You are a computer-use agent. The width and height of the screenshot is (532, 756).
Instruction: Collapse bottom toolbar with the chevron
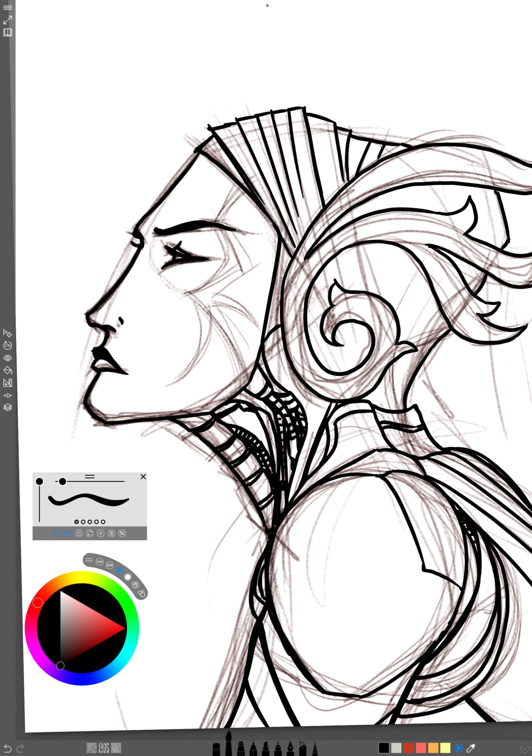(524, 749)
